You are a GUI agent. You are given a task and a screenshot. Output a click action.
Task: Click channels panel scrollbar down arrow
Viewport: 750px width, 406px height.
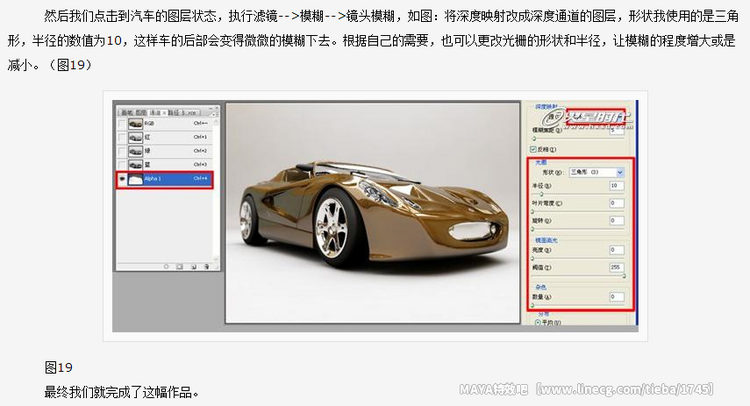(216, 259)
